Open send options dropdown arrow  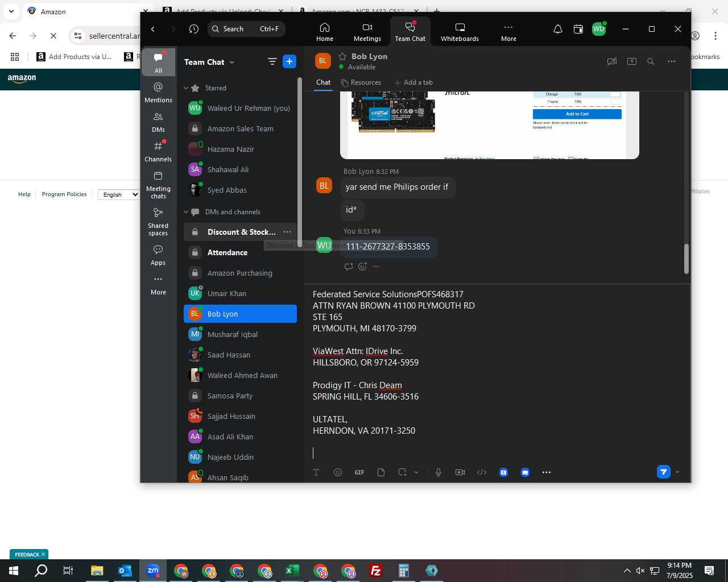point(677,472)
